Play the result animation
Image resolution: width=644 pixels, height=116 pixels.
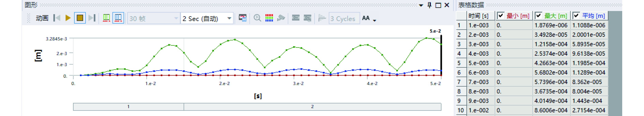tap(67, 18)
